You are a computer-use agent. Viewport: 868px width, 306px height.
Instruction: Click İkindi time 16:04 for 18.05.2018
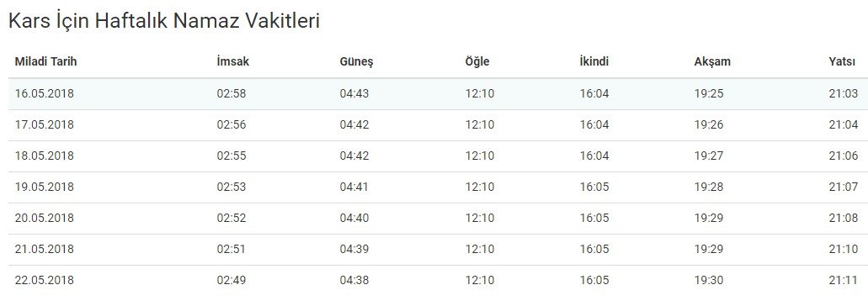click(594, 156)
